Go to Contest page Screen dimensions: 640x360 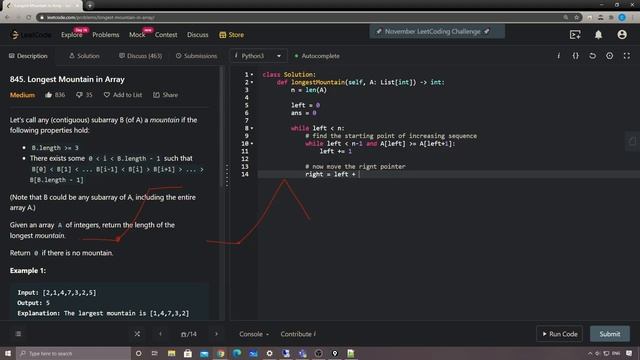click(166, 35)
